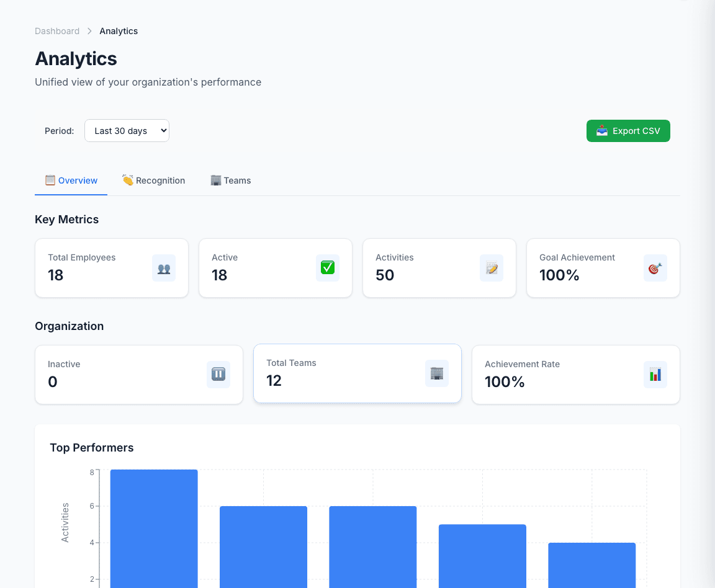Click the 'Period:' label
Image resolution: width=715 pixels, height=588 pixels.
pyautogui.click(x=60, y=131)
